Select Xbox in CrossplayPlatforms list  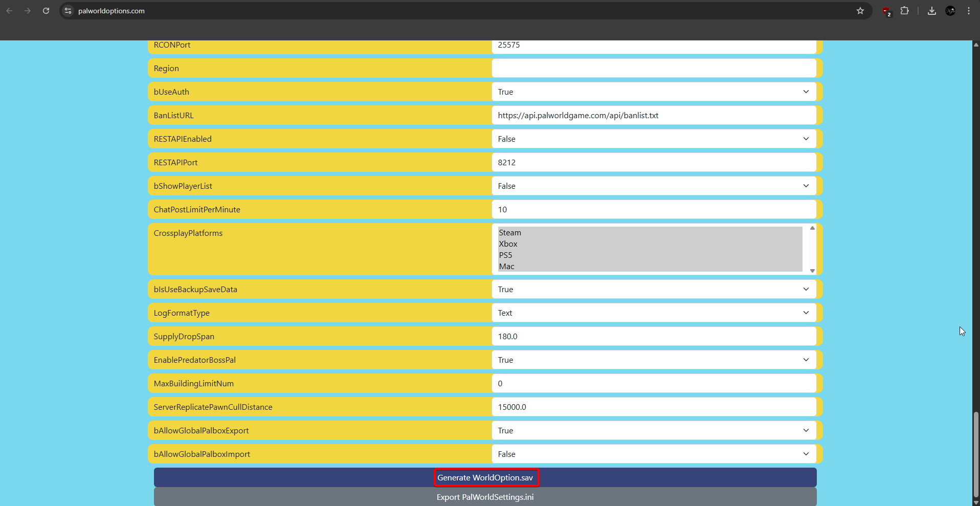pyautogui.click(x=508, y=244)
